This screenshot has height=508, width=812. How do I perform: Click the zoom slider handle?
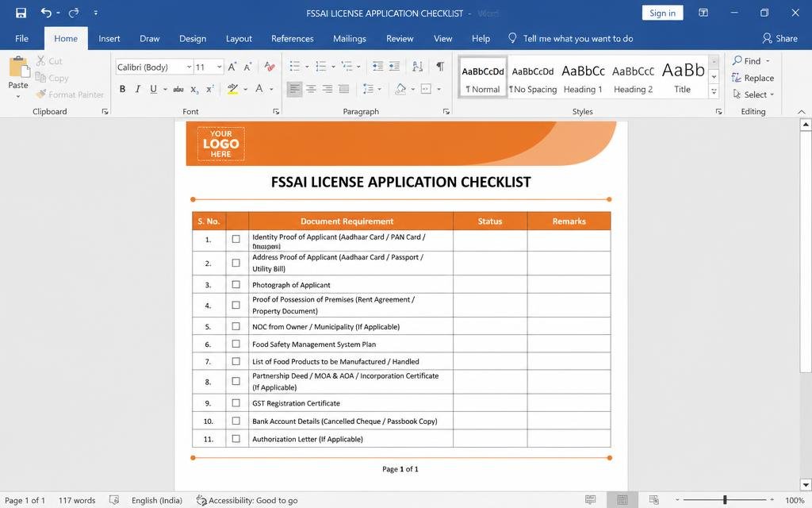[x=725, y=500]
